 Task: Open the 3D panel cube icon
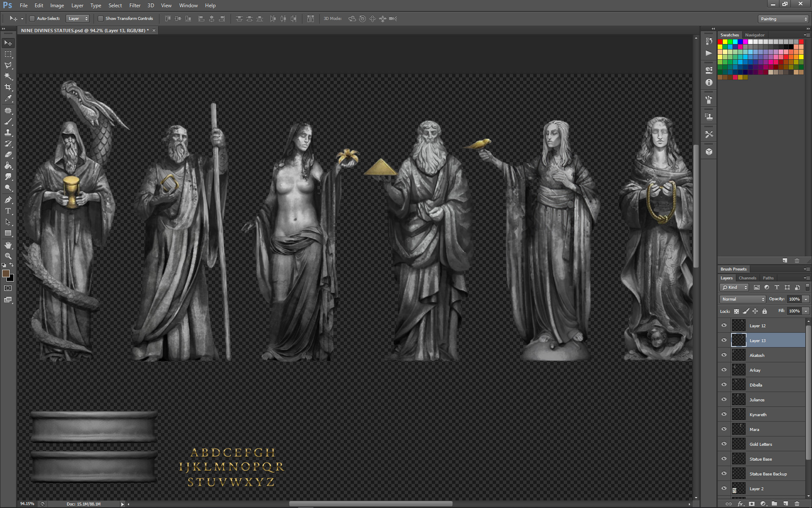point(709,152)
